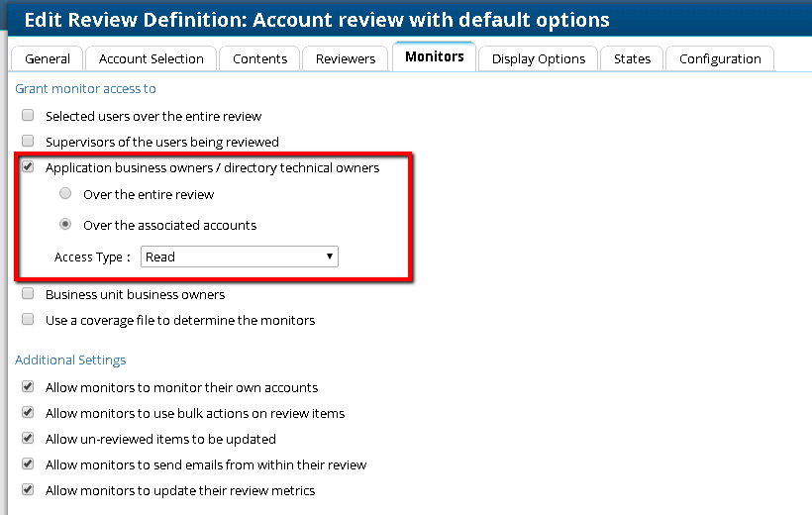This screenshot has width=812, height=515.
Task: Switch to the General tab
Action: pyautogui.click(x=47, y=58)
